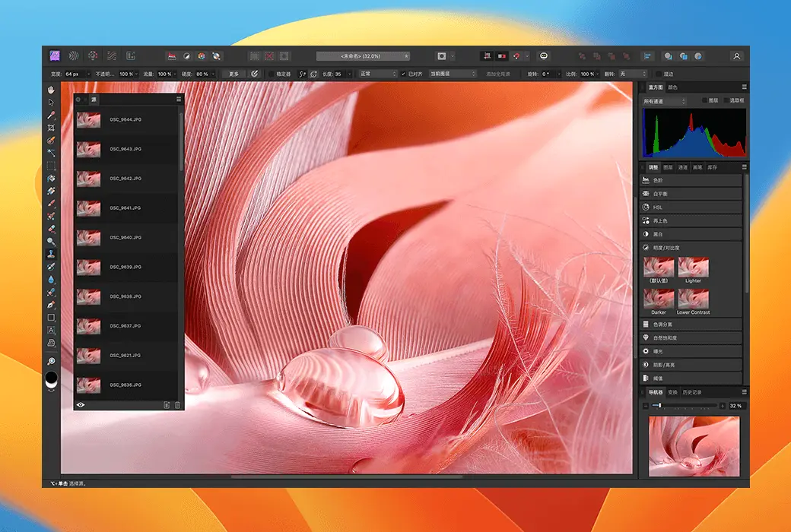The height and width of the screenshot is (532, 791).
Task: Toggle the 稳定器 stabilizer checkbox
Action: 272,74
